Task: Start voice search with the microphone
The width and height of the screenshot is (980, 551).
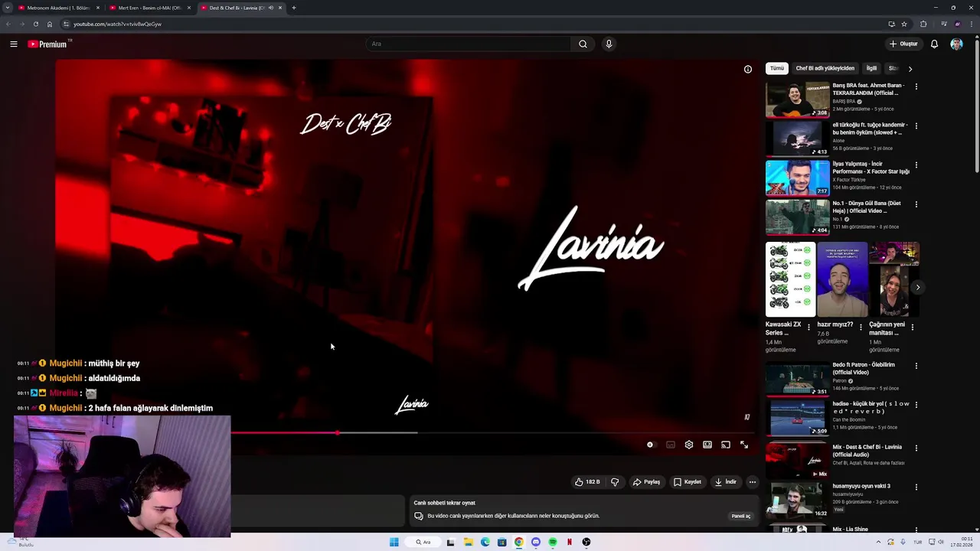Action: pos(609,44)
